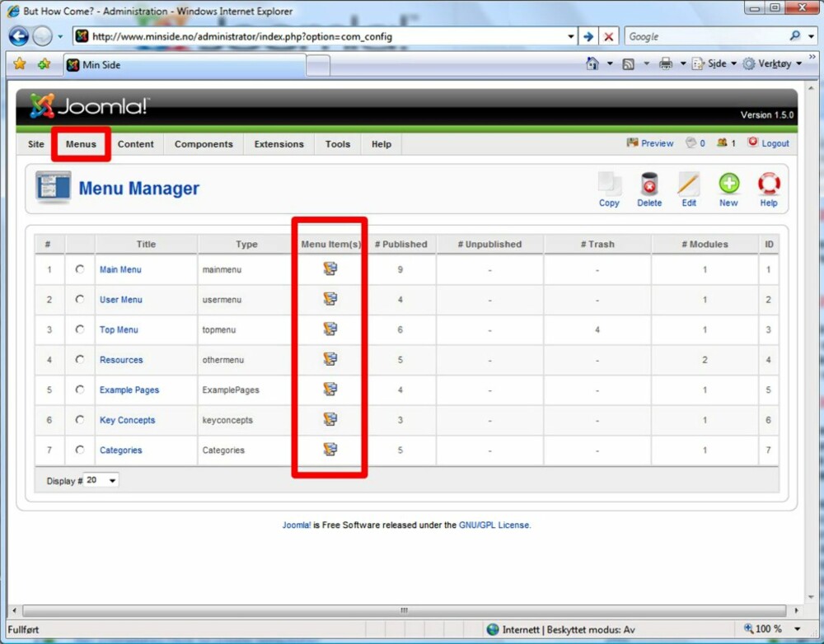
Task: Click in the browser address bar
Action: [x=325, y=36]
